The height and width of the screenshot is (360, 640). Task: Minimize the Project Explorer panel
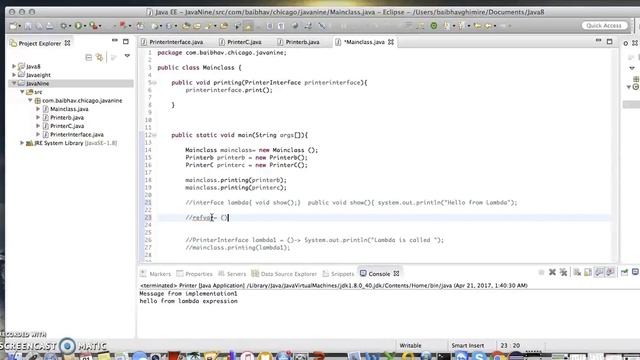pyautogui.click(x=115, y=41)
